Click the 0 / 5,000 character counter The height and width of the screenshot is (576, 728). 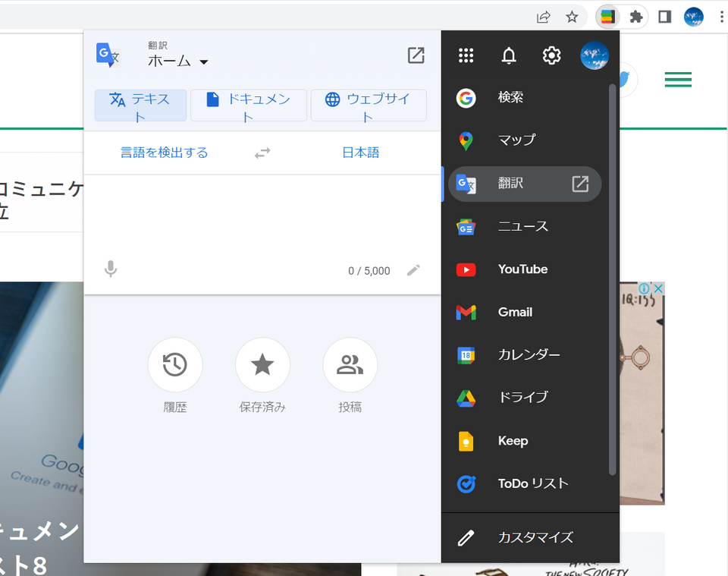tap(369, 271)
